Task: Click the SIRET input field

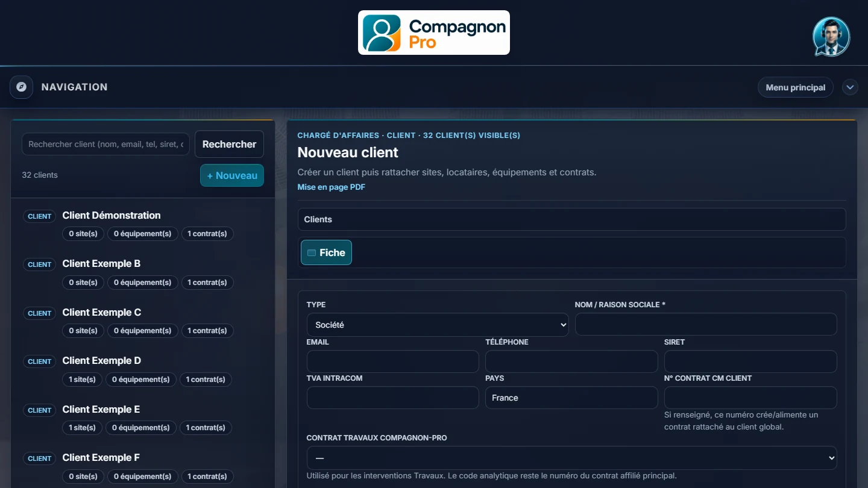Action: click(x=750, y=361)
